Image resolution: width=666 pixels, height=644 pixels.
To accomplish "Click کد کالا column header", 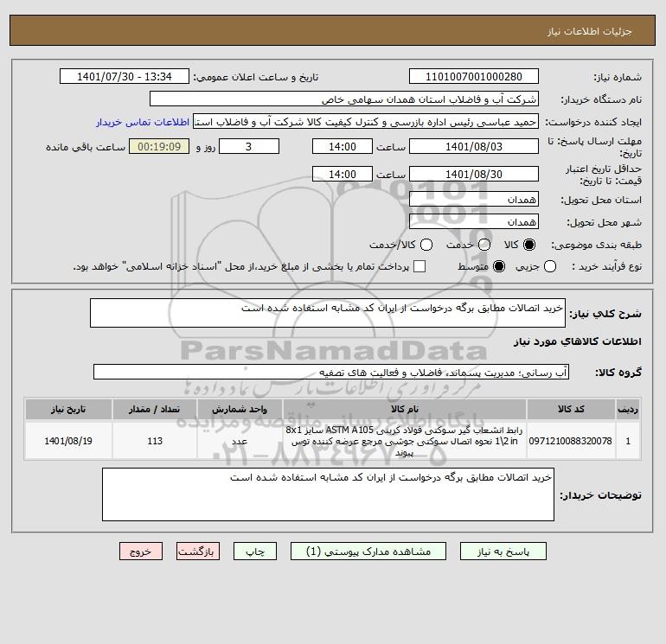I will (571, 409).
